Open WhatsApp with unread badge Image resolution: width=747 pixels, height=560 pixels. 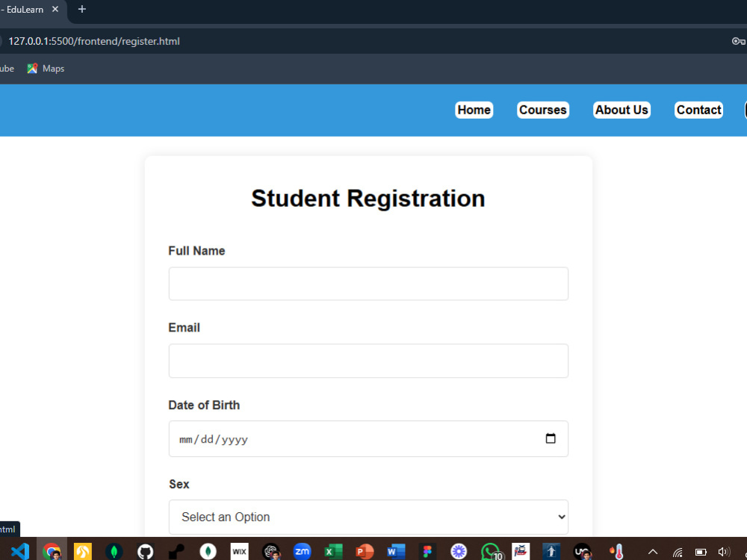[x=492, y=552]
